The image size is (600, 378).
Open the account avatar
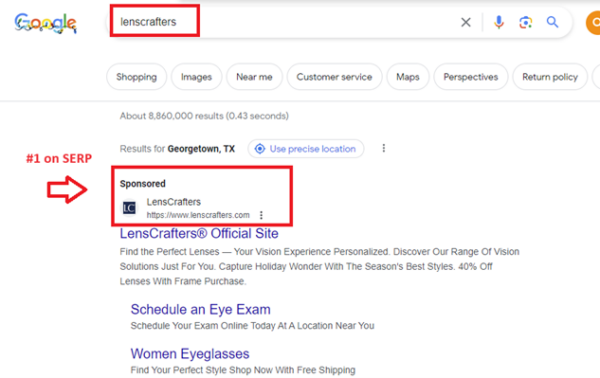[593, 23]
